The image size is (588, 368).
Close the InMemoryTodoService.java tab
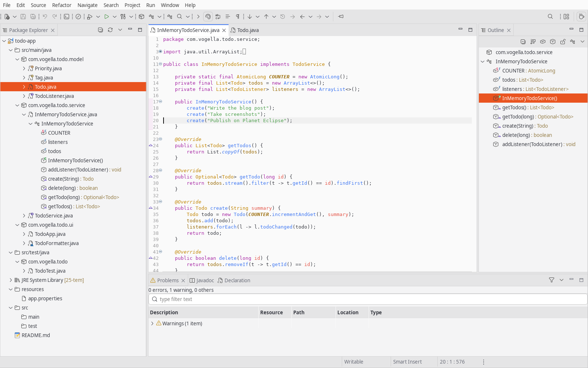224,30
